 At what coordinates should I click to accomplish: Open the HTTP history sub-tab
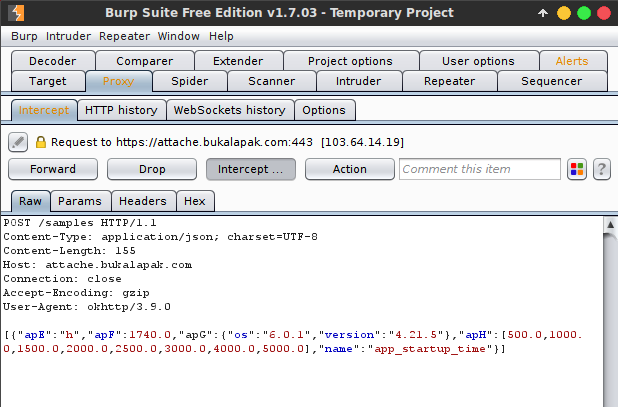(x=121, y=110)
